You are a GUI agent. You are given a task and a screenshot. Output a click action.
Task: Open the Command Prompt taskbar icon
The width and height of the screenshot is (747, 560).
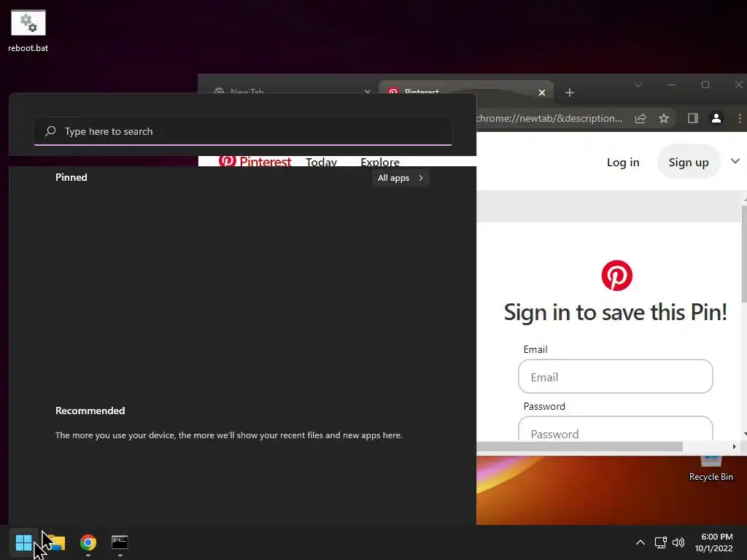[120, 542]
